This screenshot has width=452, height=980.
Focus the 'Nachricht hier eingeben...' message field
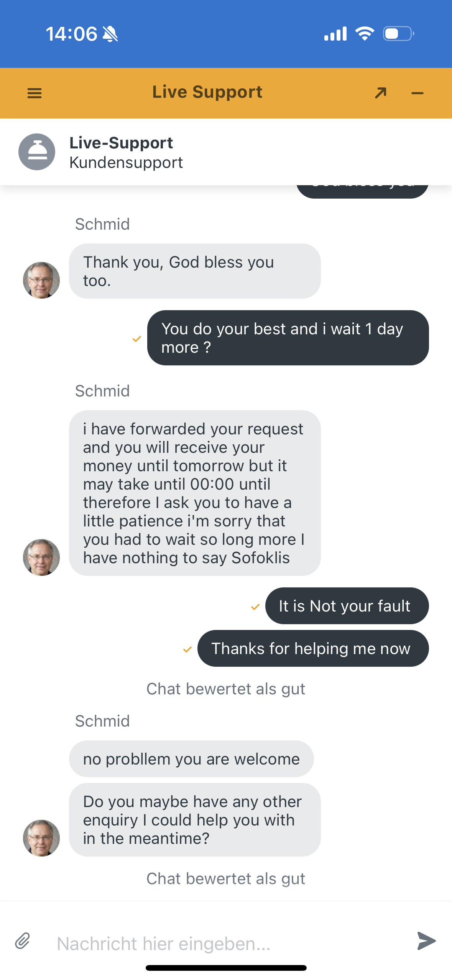tap(226, 943)
